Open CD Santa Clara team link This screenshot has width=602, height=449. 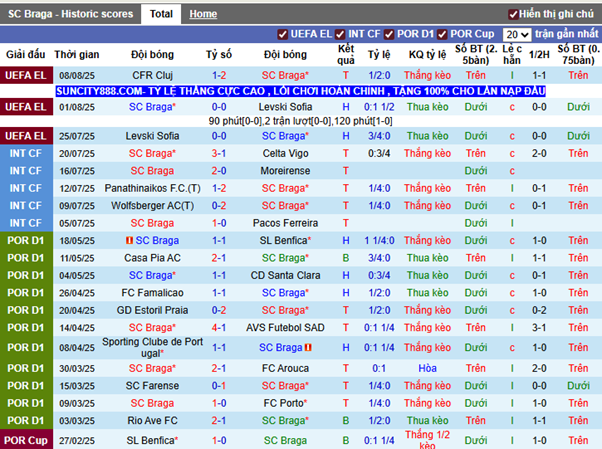[285, 275]
